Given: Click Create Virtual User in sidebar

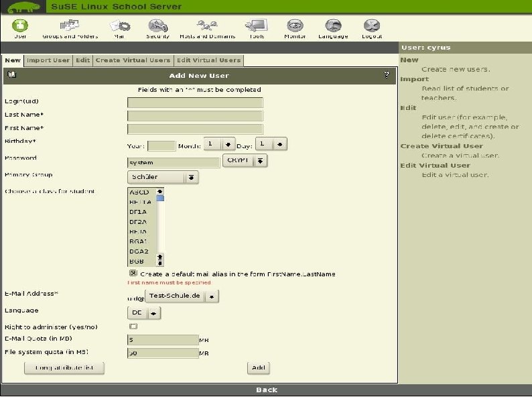Looking at the screenshot, I should tap(442, 146).
